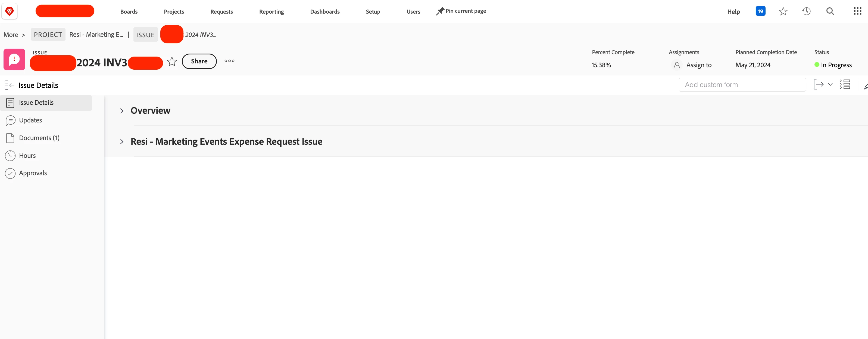Click the search magnifier icon
The height and width of the screenshot is (339, 868).
point(830,11)
